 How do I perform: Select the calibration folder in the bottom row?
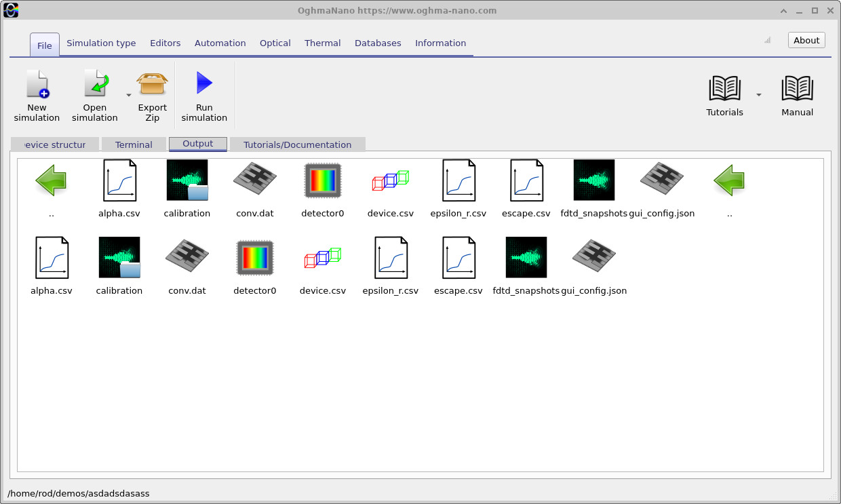click(x=119, y=266)
